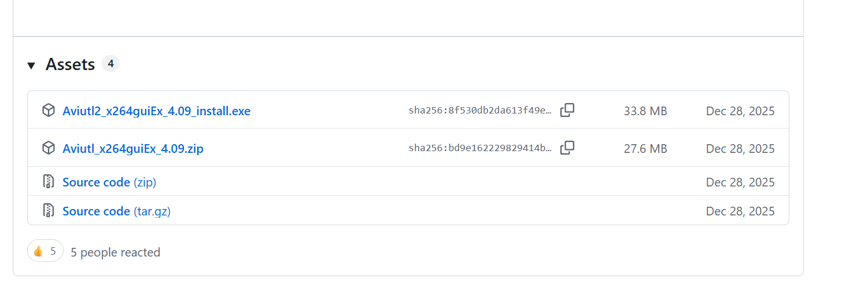Click the install.exe date Dec 28, 2025
868x293 pixels.
click(x=740, y=111)
